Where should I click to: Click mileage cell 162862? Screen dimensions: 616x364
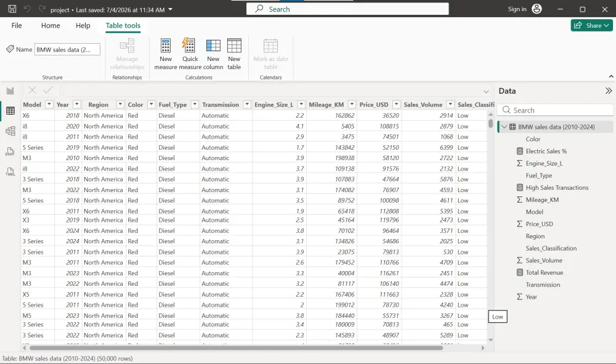[332, 115]
